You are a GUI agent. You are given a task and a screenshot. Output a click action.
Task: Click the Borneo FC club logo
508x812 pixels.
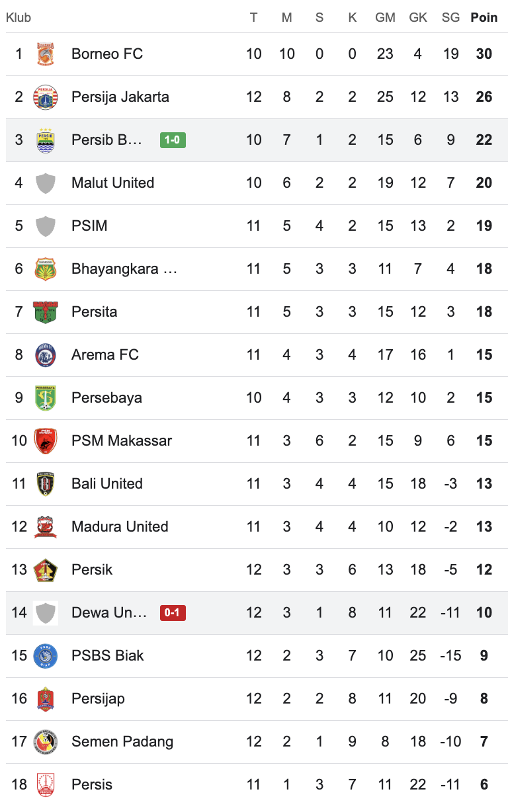click(46, 54)
